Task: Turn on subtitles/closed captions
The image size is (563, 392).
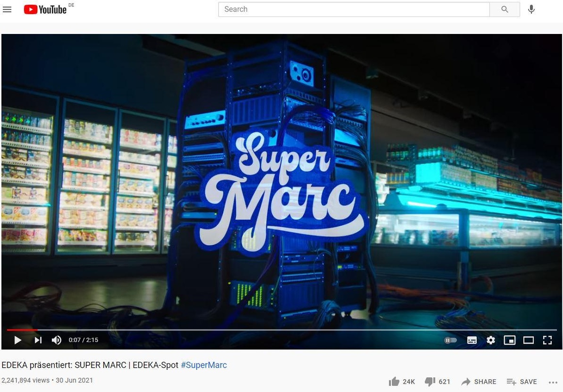Action: 472,340
